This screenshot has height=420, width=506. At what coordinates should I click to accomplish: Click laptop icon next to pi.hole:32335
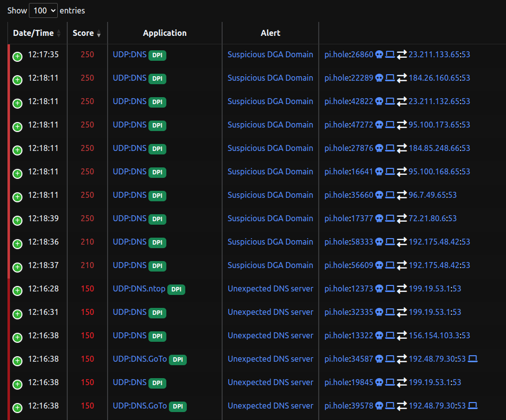[390, 312]
